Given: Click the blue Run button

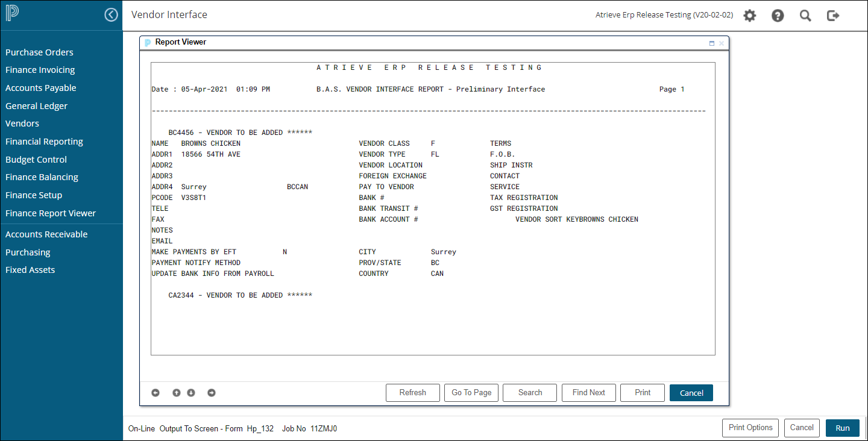Looking at the screenshot, I should (x=842, y=428).
